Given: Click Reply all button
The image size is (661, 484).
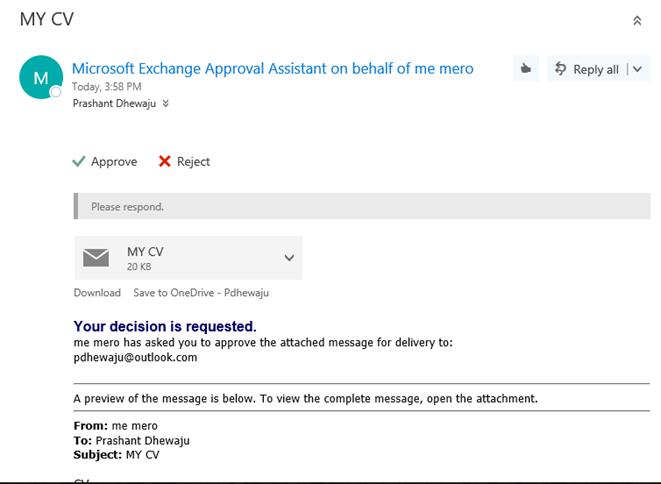Looking at the screenshot, I should coord(587,69).
